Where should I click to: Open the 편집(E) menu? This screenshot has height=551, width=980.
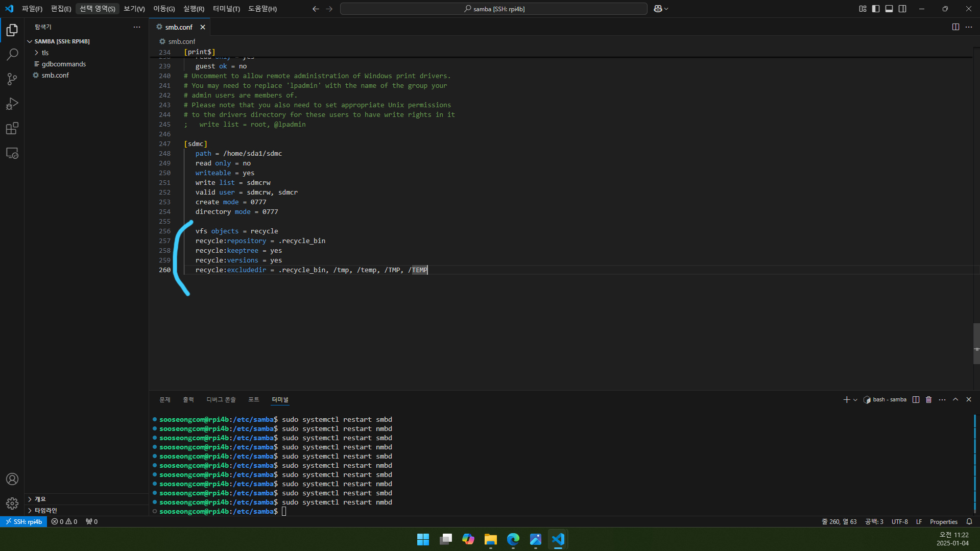61,9
